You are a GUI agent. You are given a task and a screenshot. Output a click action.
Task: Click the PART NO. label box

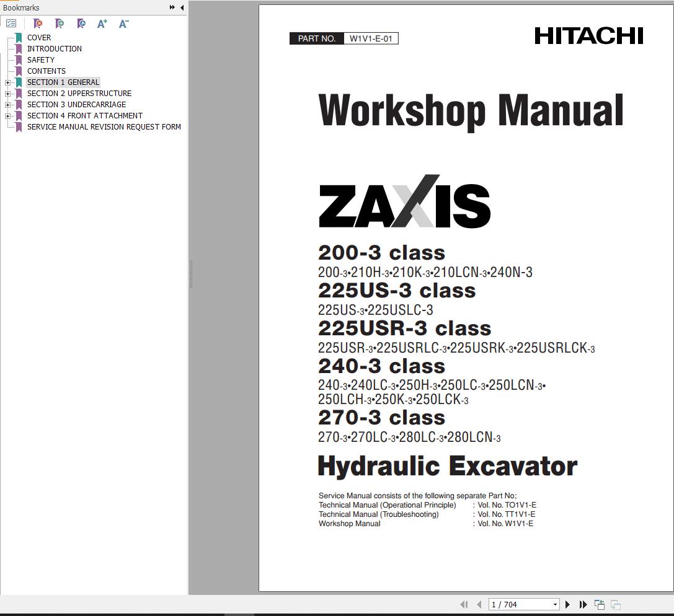[x=317, y=38]
